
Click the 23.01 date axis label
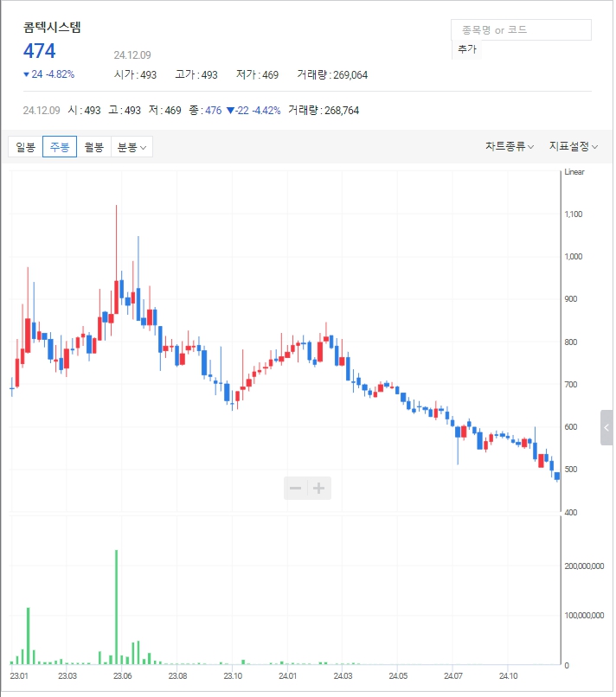click(19, 676)
